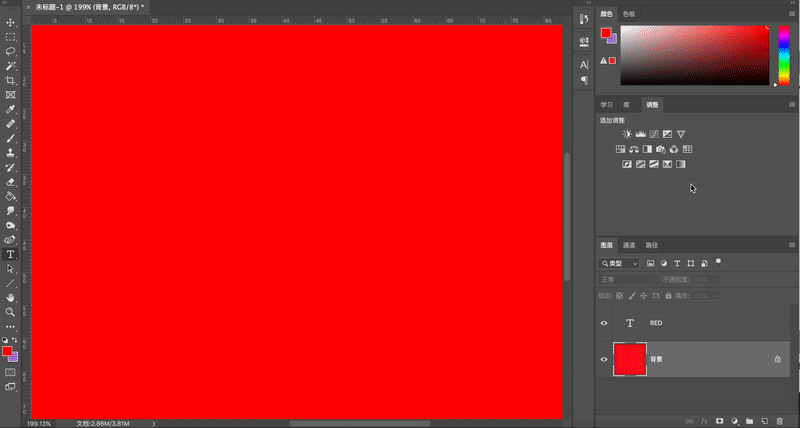Viewport: 800px width, 428px height.
Task: Add a Gradient Map adjustment
Action: tap(681, 164)
